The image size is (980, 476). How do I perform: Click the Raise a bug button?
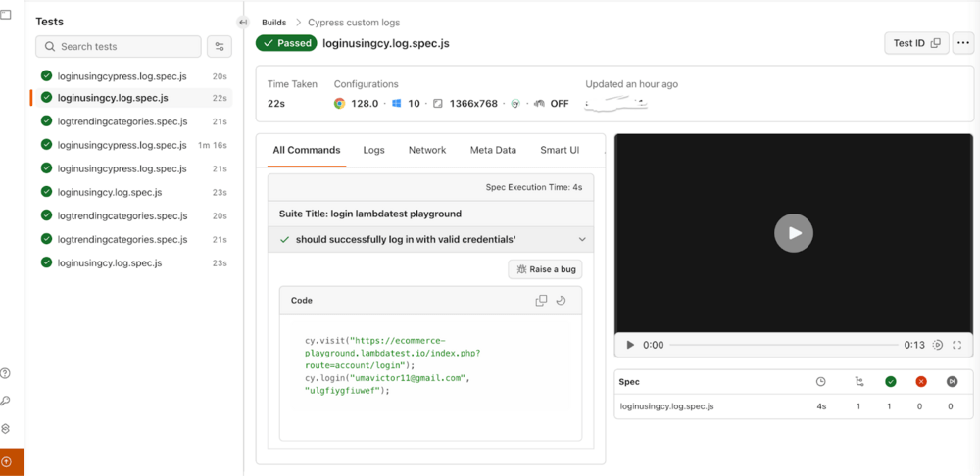[x=545, y=269]
